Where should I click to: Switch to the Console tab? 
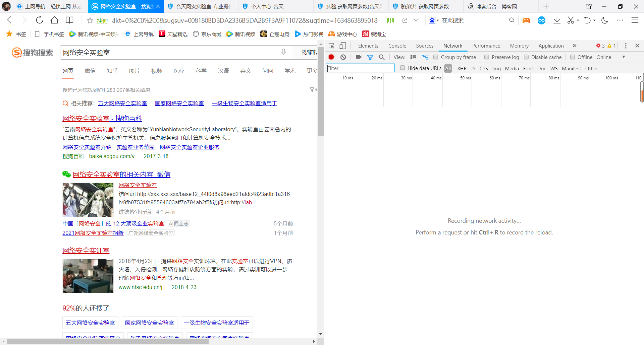click(397, 46)
